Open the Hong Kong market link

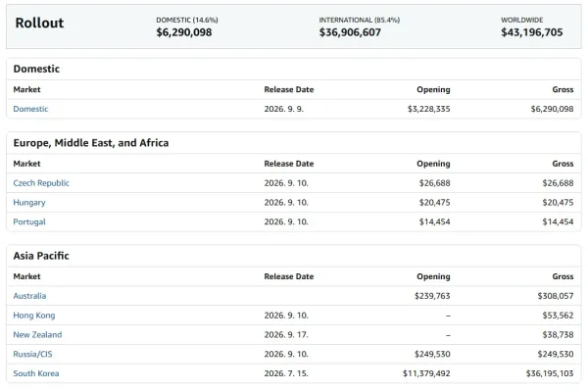tap(34, 316)
